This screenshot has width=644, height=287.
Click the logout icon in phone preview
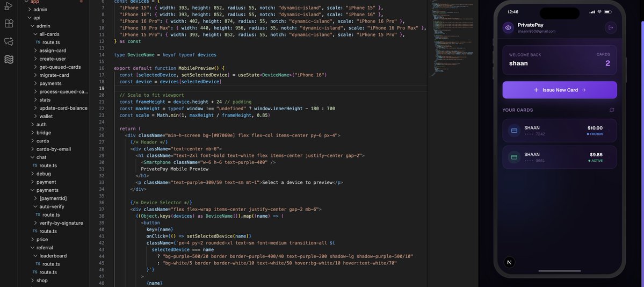(x=611, y=27)
